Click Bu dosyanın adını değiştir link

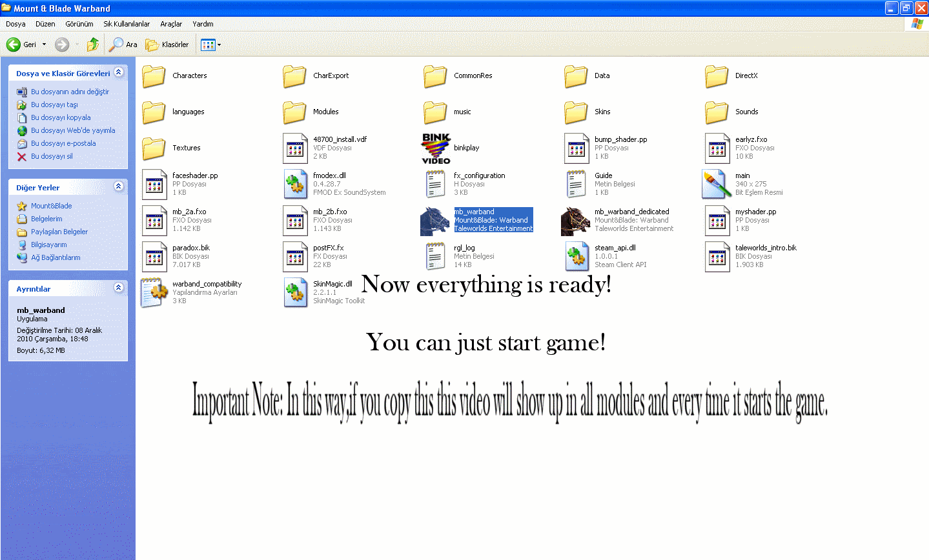[x=70, y=92]
